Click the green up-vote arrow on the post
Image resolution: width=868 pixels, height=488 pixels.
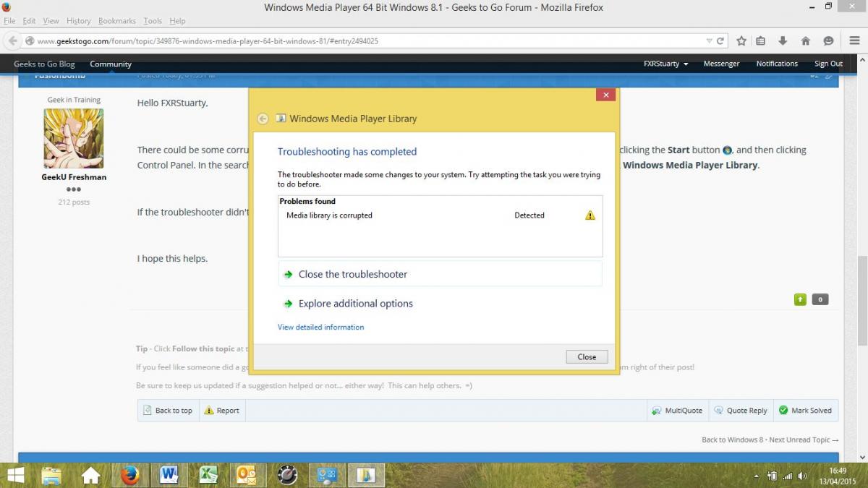click(800, 299)
